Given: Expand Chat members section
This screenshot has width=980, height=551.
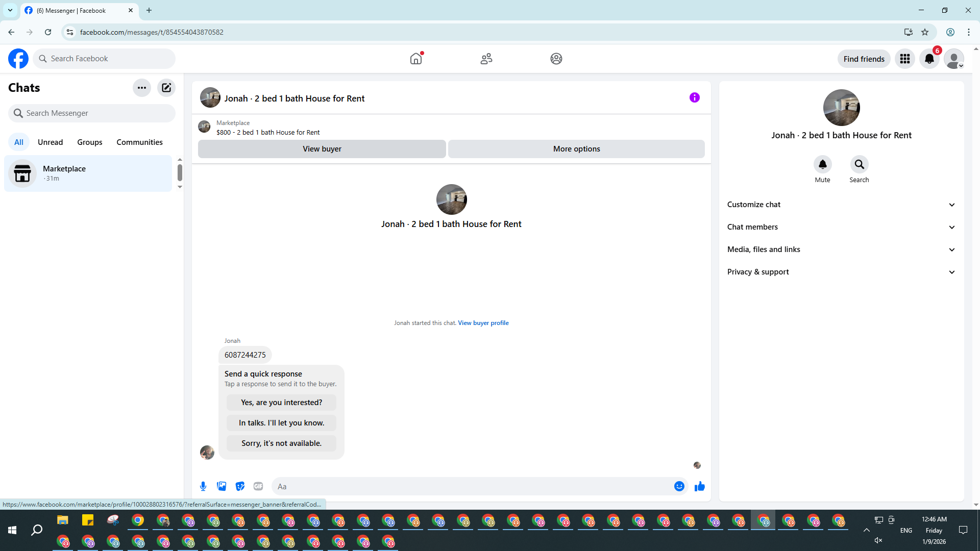Looking at the screenshot, I should 841,227.
